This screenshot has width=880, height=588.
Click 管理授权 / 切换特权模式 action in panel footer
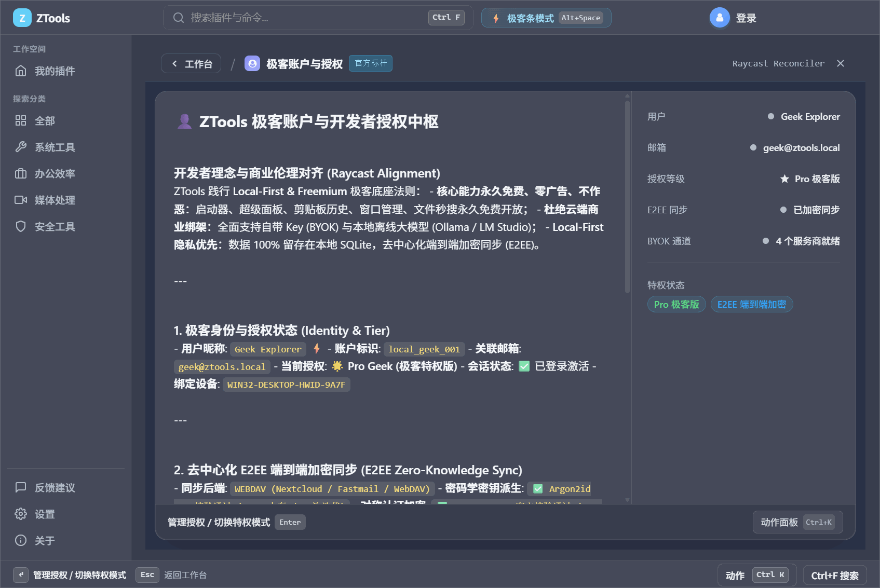coord(237,522)
